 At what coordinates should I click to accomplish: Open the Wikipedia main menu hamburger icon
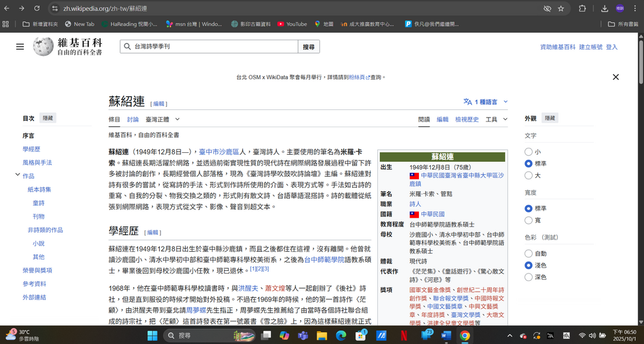[x=20, y=47]
